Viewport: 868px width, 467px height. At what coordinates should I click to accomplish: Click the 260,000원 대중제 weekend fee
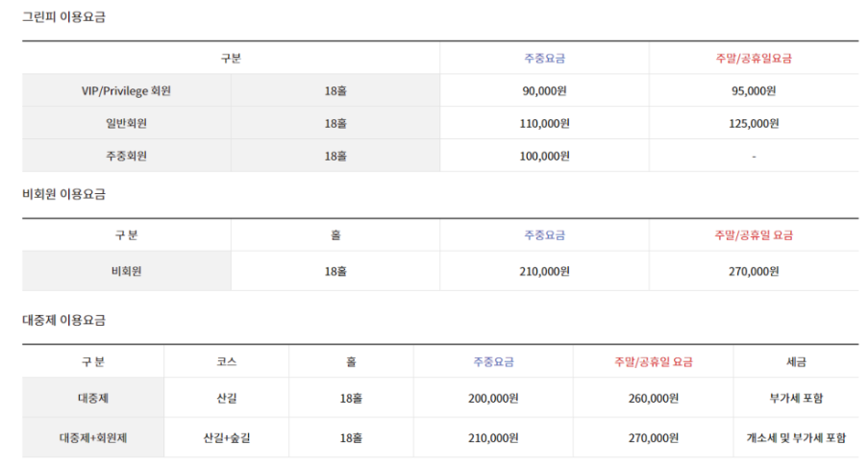653,398
